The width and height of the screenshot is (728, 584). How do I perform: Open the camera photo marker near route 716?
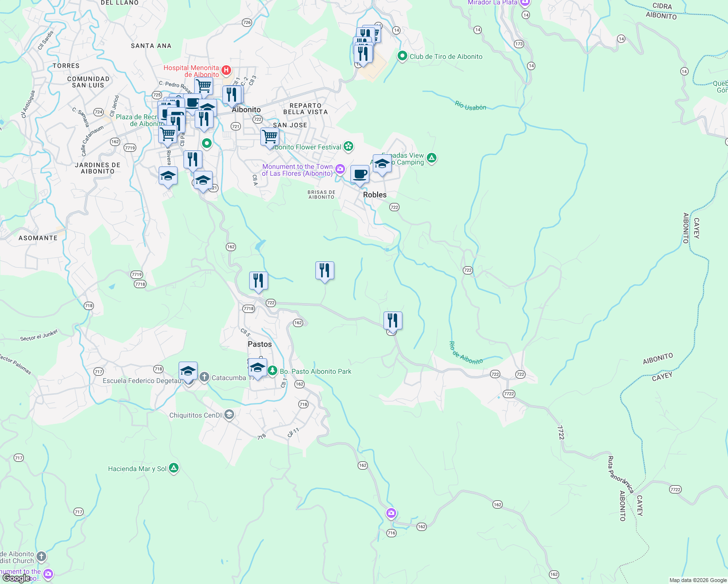[x=391, y=513]
